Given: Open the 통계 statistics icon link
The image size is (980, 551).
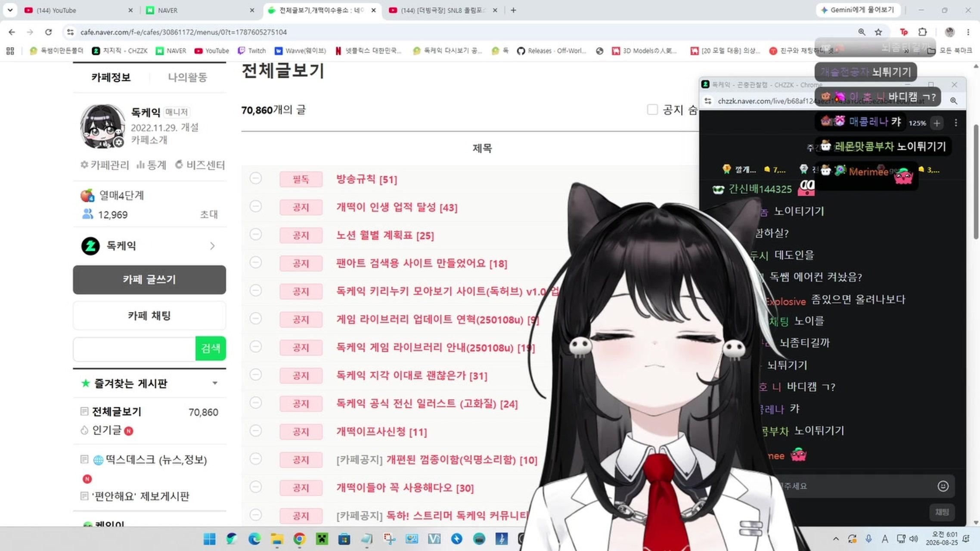Looking at the screenshot, I should [x=151, y=165].
